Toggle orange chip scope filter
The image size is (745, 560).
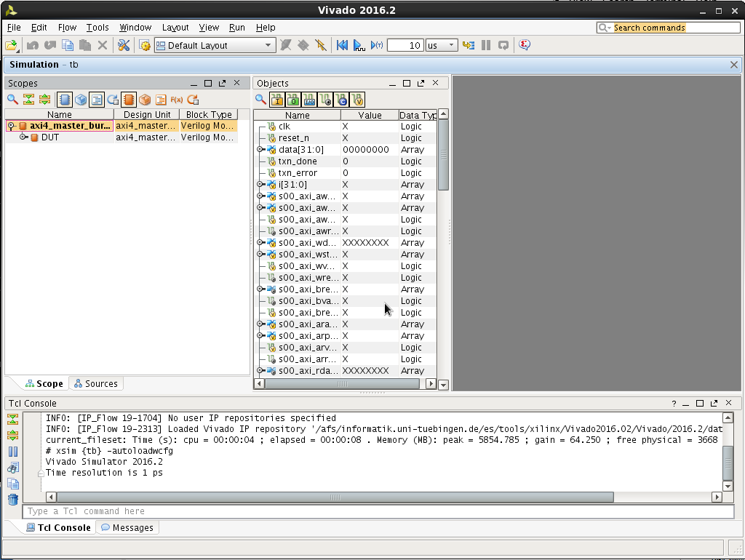129,100
